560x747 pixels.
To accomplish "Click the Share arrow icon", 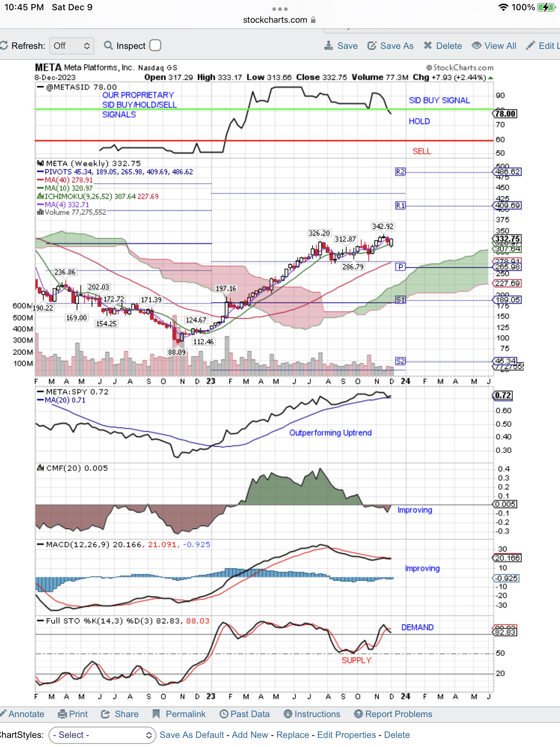I will point(105,714).
